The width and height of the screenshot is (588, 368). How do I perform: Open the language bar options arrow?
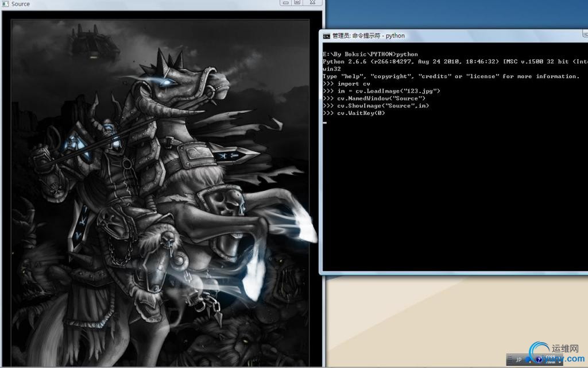(559, 362)
